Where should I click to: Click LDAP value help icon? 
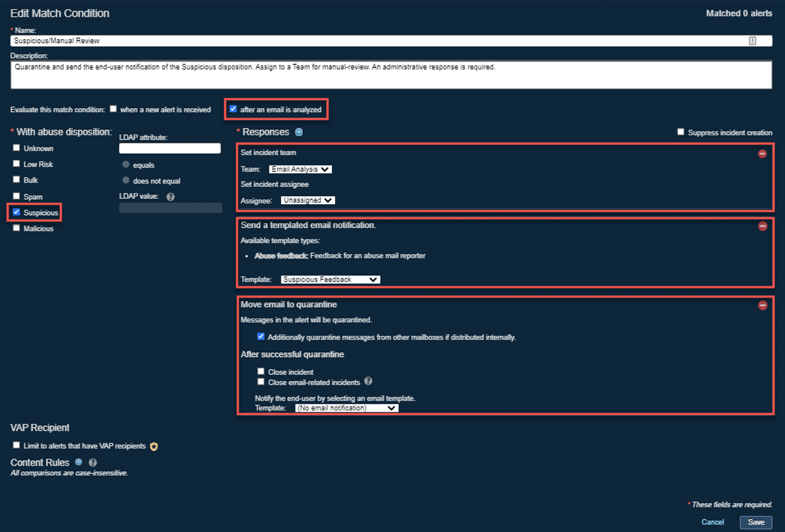(170, 197)
